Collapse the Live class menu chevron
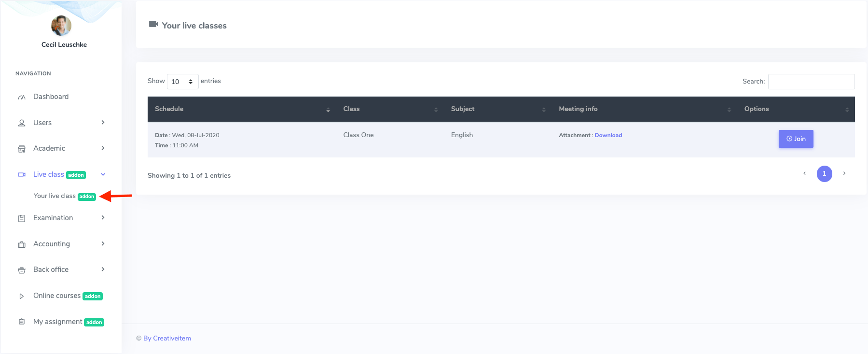 click(103, 174)
